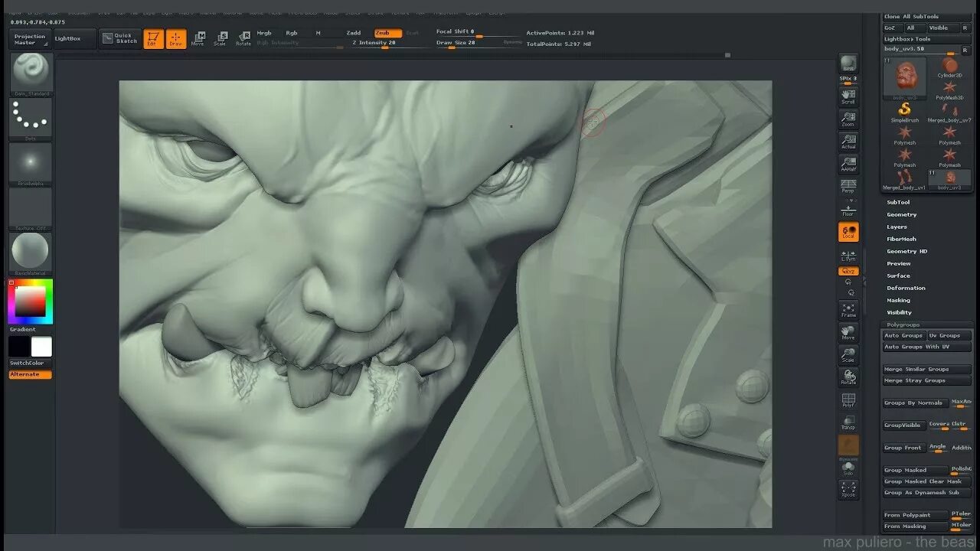The image size is (980, 551).
Task: Enable Rgb paint mode
Action: (x=292, y=33)
